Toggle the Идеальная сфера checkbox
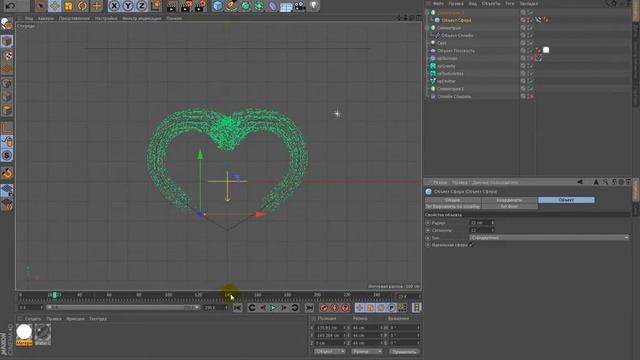The height and width of the screenshot is (360, 640). pos(471,245)
